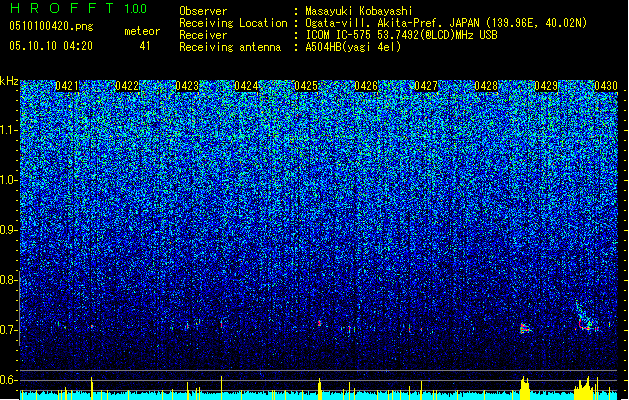
Task: Click the Receiver label
Action: coord(203,35)
